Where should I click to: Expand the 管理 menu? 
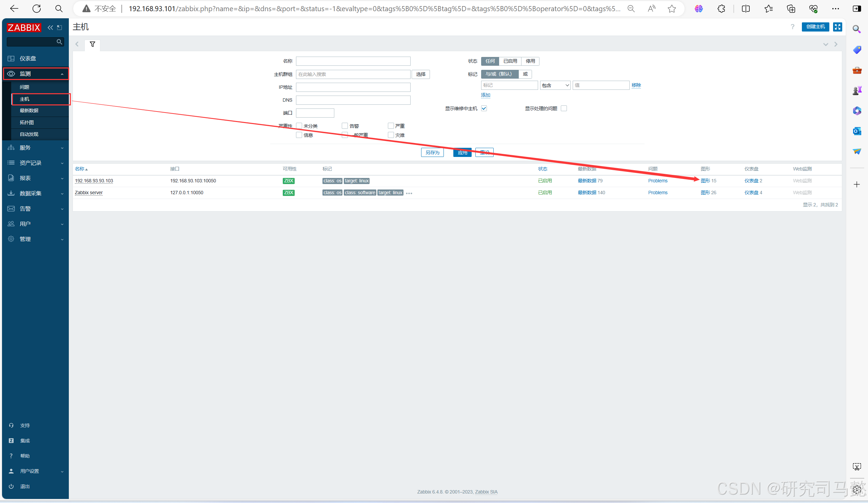[36, 239]
